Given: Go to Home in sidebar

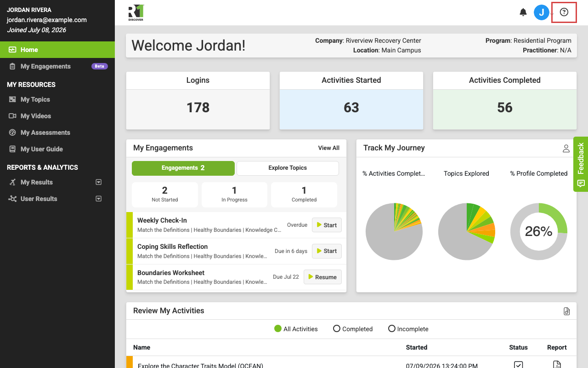Looking at the screenshot, I should (x=57, y=50).
